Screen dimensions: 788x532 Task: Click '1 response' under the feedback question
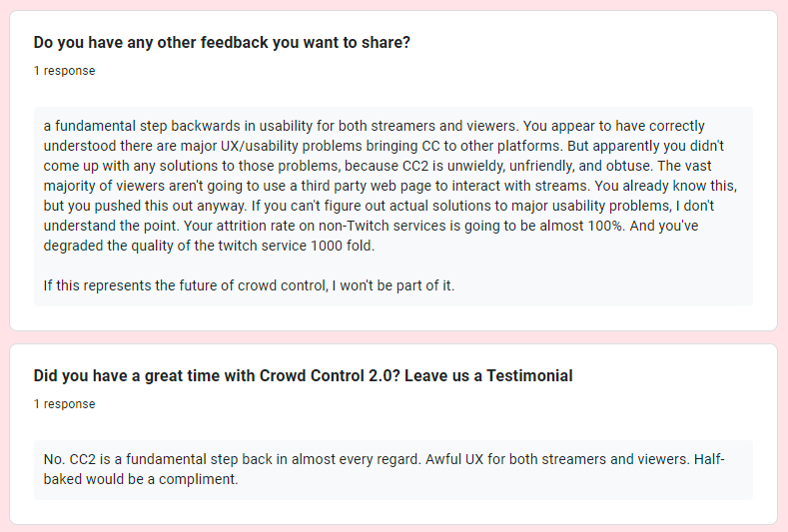tap(64, 71)
